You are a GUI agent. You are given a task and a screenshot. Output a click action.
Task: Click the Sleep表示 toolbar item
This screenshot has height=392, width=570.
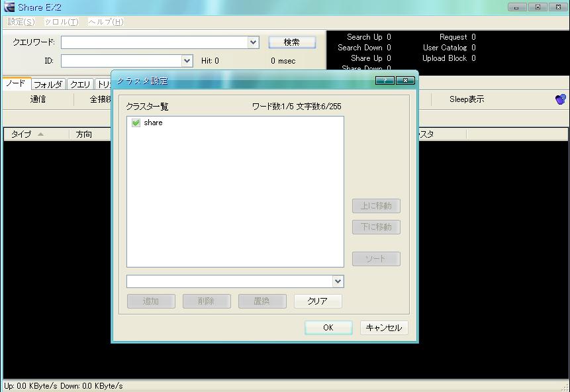467,99
